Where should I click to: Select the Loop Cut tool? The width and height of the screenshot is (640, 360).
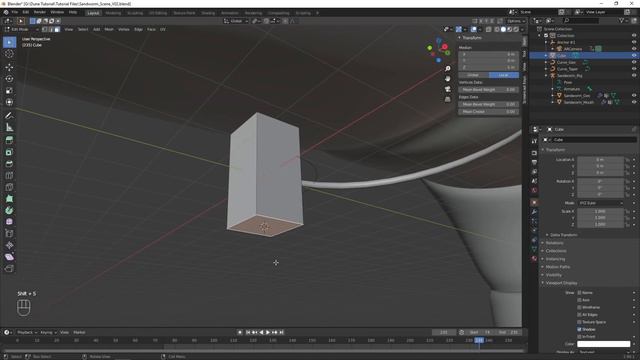coord(9,176)
